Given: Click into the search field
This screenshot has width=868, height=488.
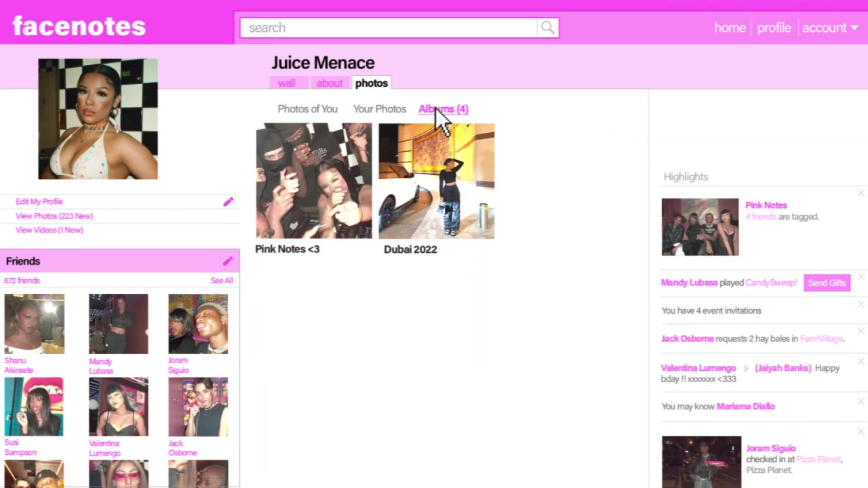Looking at the screenshot, I should coord(389,28).
